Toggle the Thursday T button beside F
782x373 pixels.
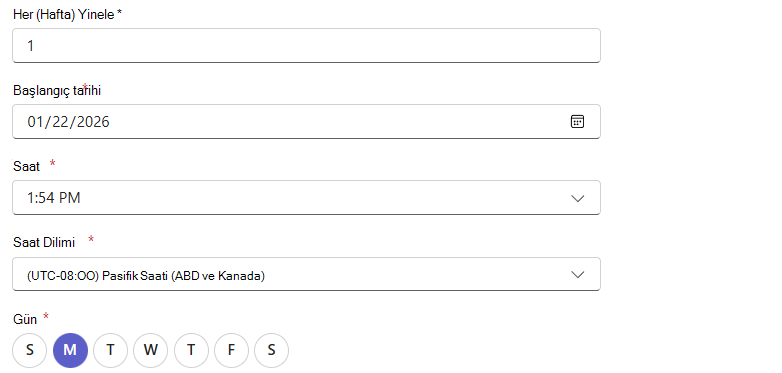191,350
